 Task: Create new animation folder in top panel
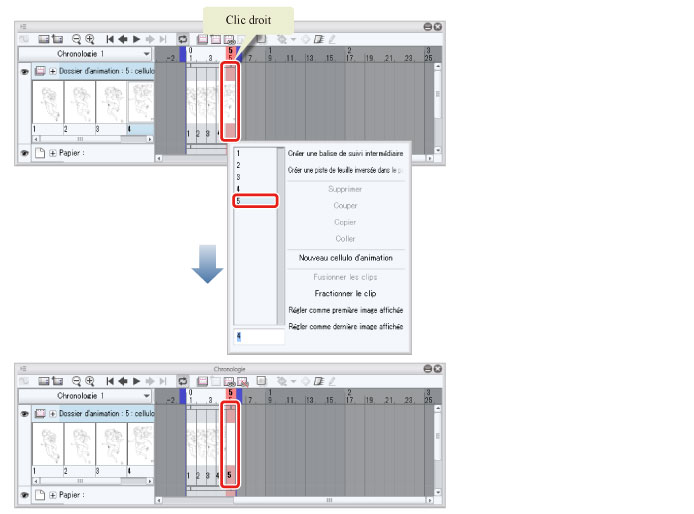[x=202, y=39]
